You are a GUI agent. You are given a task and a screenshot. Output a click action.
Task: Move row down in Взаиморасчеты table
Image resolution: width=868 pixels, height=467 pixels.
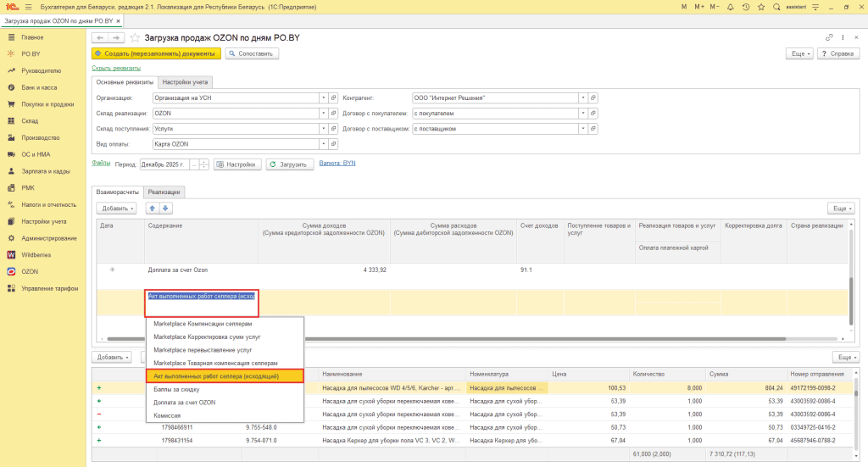(x=165, y=208)
